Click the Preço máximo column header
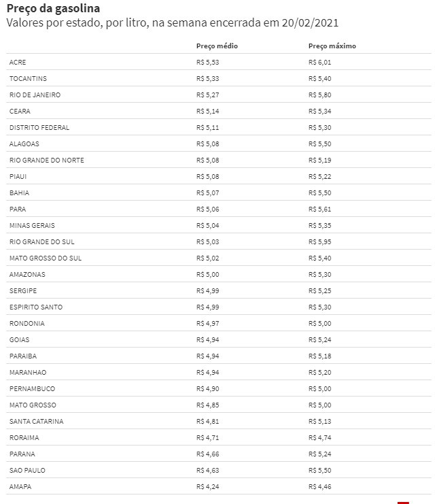The image size is (437, 504). [x=332, y=46]
